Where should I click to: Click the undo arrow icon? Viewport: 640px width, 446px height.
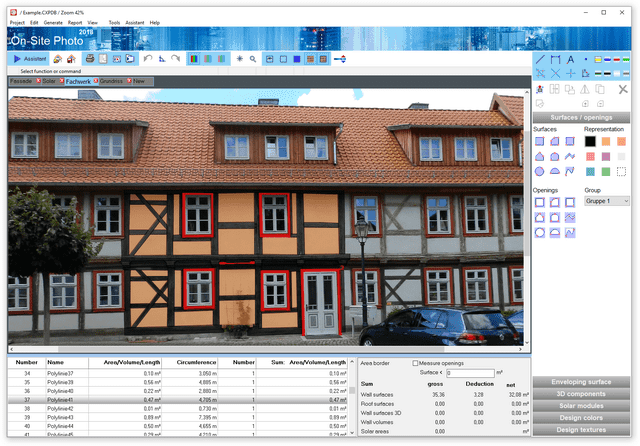pyautogui.click(x=149, y=59)
